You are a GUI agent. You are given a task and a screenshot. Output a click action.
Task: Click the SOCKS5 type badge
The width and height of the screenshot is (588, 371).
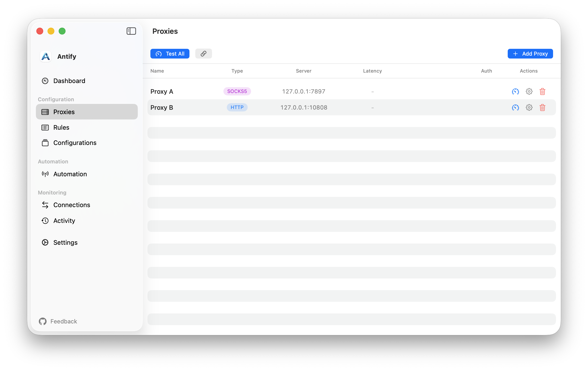point(237,91)
